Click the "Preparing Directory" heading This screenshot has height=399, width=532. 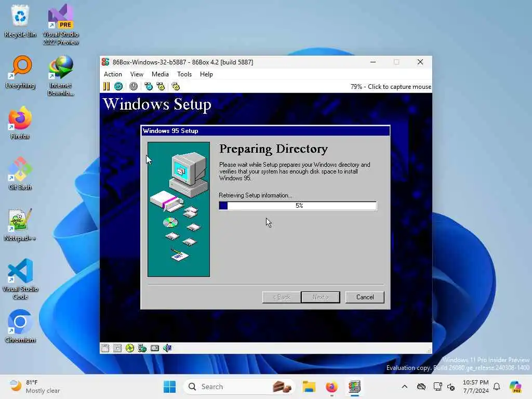point(273,149)
